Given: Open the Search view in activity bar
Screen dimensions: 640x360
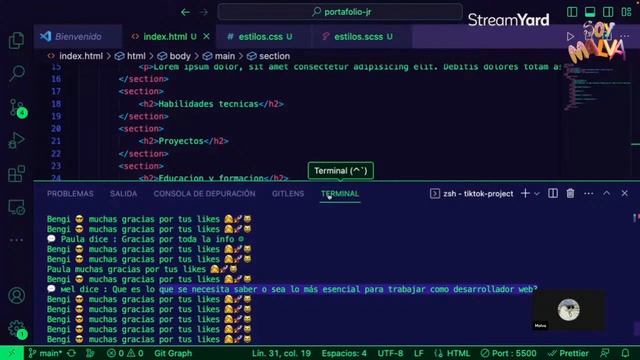Looking at the screenshot, I should click(16, 73).
